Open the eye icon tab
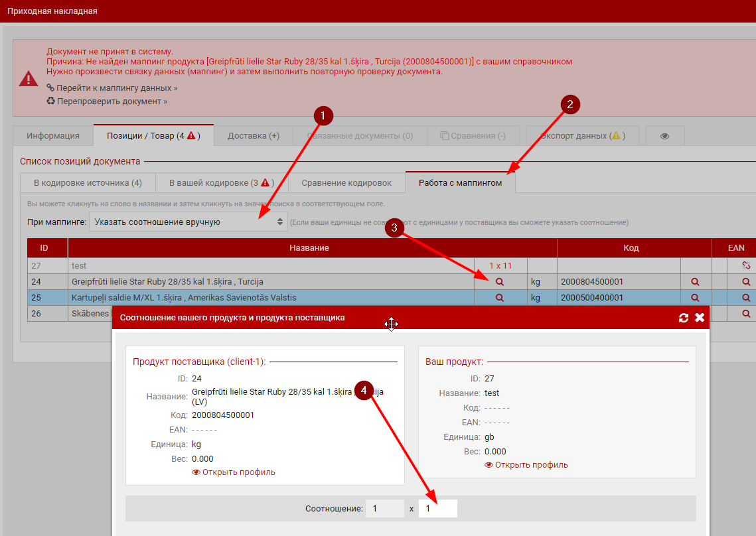Viewport: 756px width, 536px height. (x=664, y=136)
